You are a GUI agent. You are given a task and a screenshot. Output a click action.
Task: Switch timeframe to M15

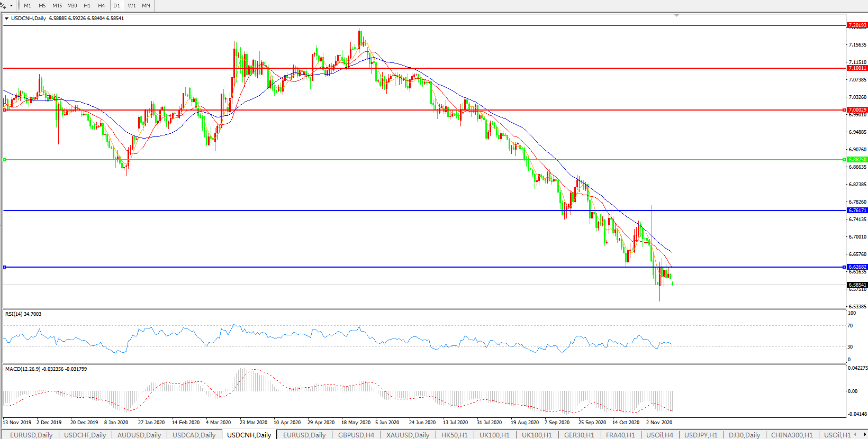57,6
